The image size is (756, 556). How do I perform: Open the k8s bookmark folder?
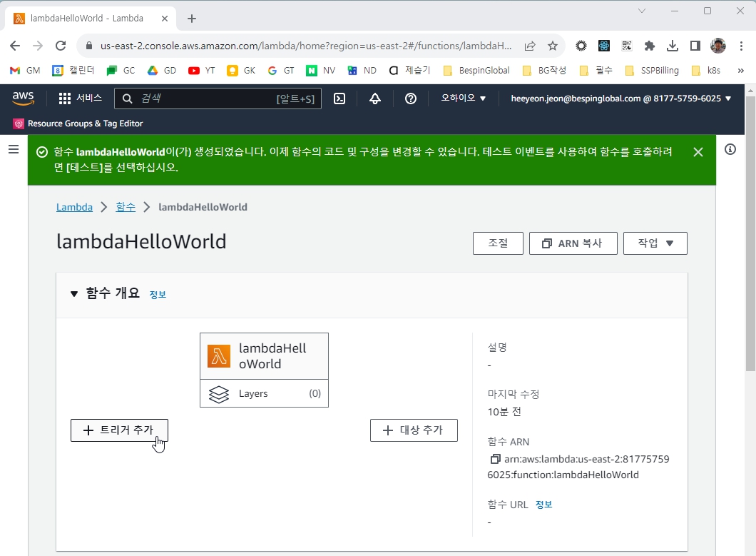(x=706, y=71)
